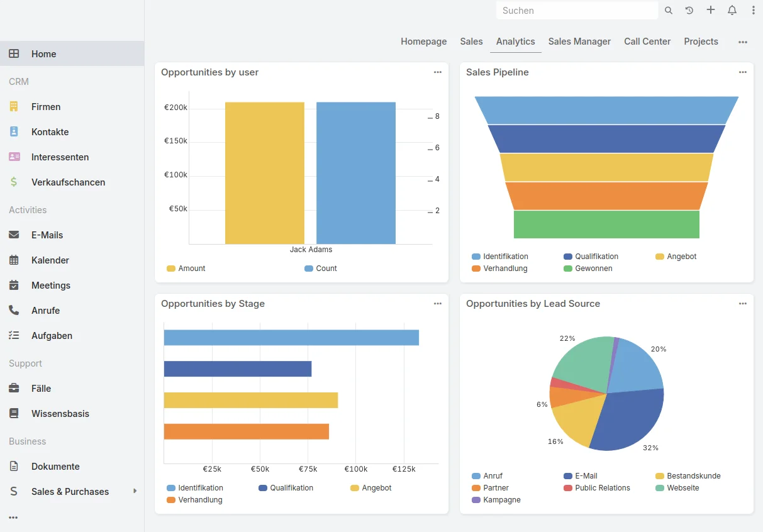
Task: Open Opportunities by user options menu
Action: point(438,72)
